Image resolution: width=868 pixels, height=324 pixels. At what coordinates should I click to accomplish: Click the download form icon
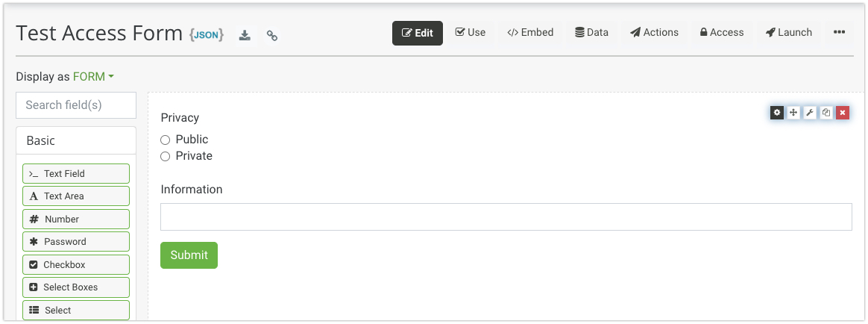coord(245,35)
